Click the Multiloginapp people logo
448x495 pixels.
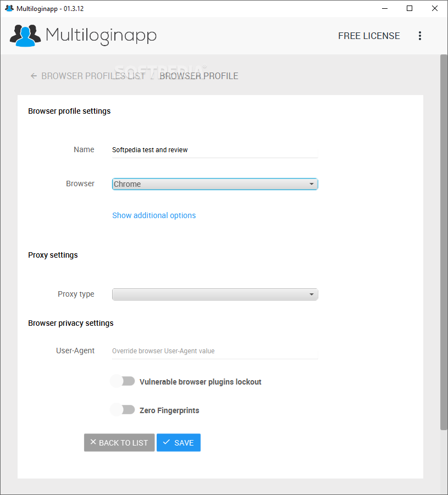point(25,35)
